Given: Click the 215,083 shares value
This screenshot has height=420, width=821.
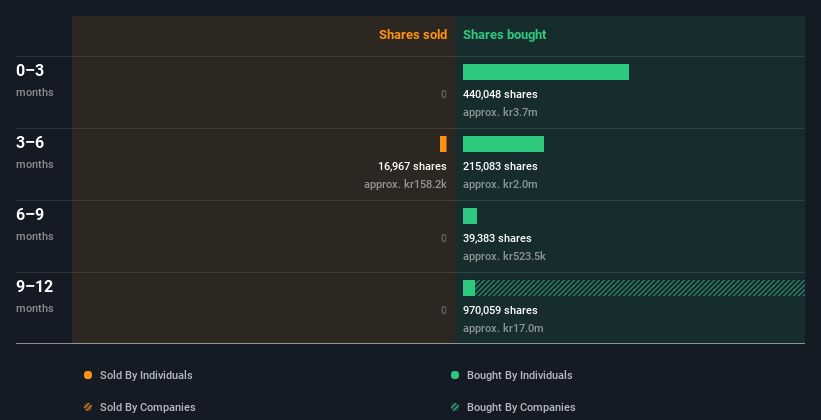Looking at the screenshot, I should [x=500, y=166].
